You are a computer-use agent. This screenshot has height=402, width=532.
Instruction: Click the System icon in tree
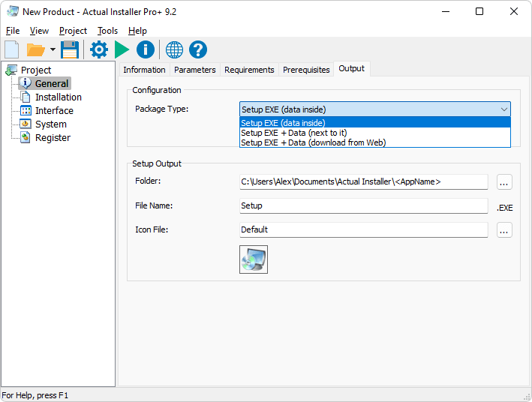[x=26, y=124]
